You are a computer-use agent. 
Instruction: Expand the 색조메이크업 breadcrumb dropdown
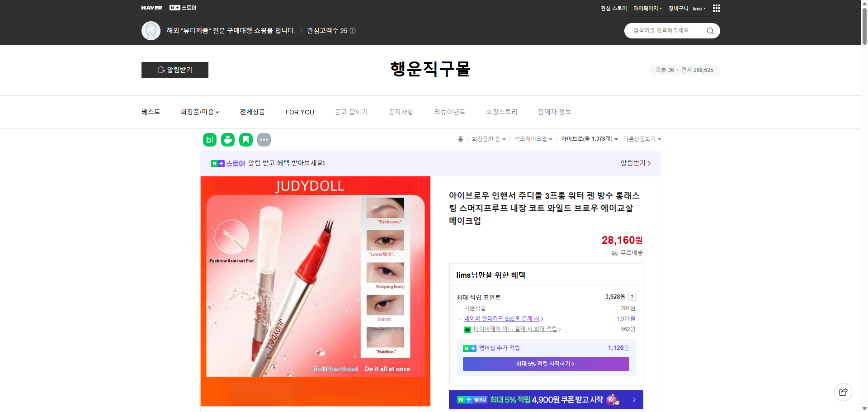click(532, 139)
